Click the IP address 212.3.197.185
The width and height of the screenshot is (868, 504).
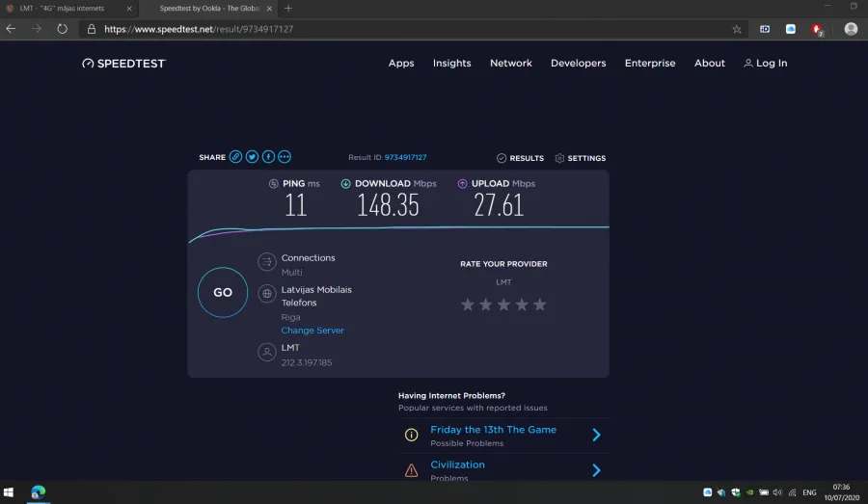307,363
